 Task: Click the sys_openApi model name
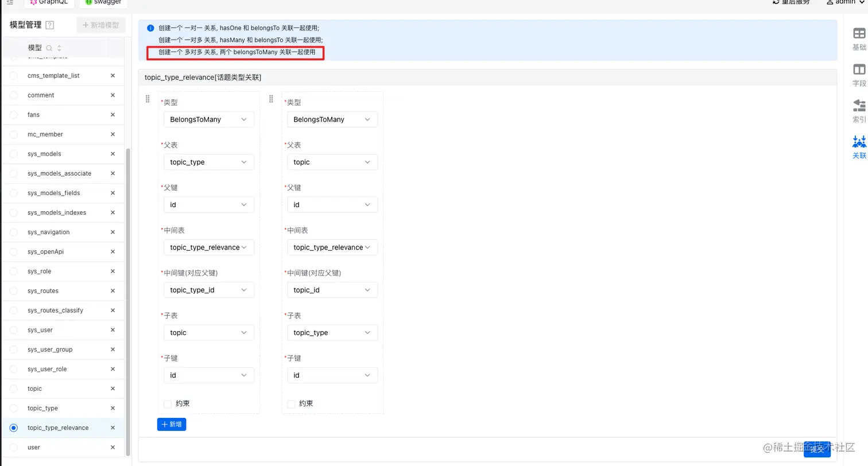point(45,251)
